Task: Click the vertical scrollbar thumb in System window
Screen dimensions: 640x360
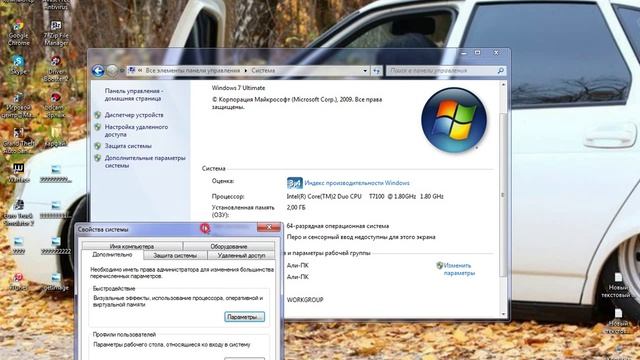Action: tap(503, 195)
